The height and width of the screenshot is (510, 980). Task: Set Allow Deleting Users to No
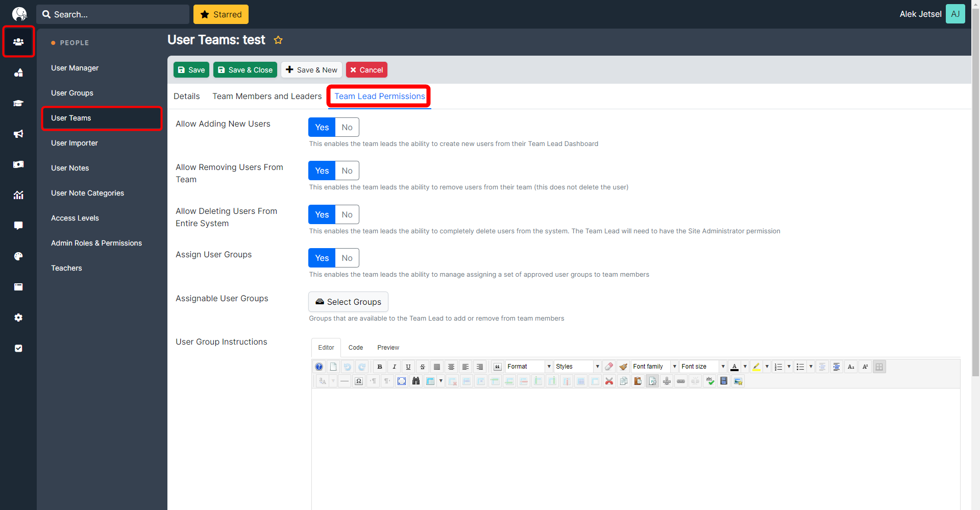click(347, 214)
